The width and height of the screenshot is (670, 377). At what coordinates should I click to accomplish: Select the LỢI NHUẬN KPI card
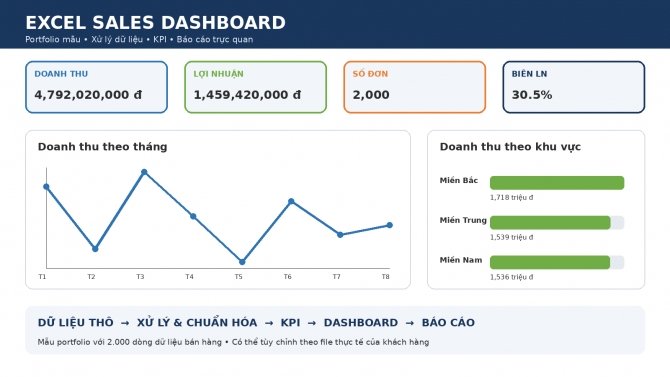256,87
